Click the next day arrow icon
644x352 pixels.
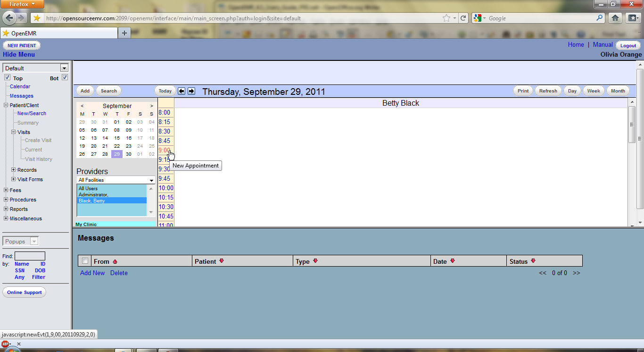tap(191, 91)
